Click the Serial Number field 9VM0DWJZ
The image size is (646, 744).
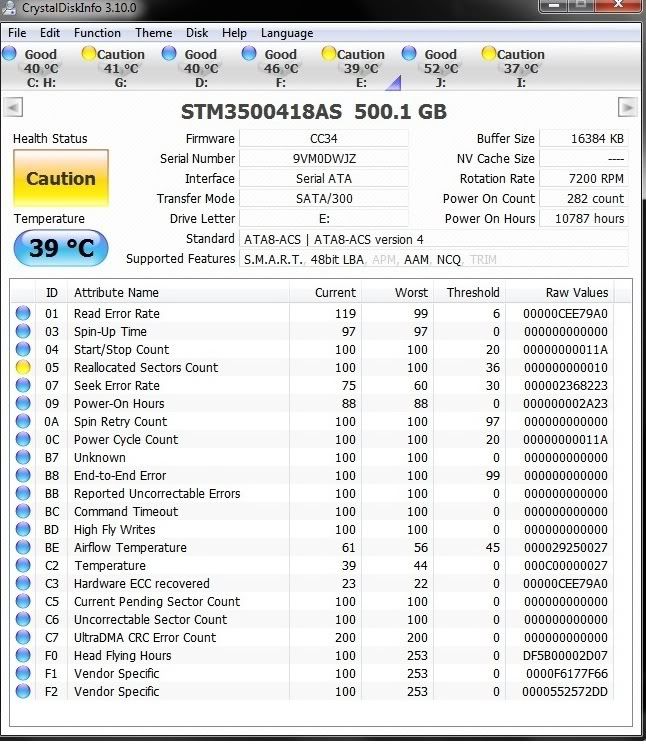click(324, 159)
